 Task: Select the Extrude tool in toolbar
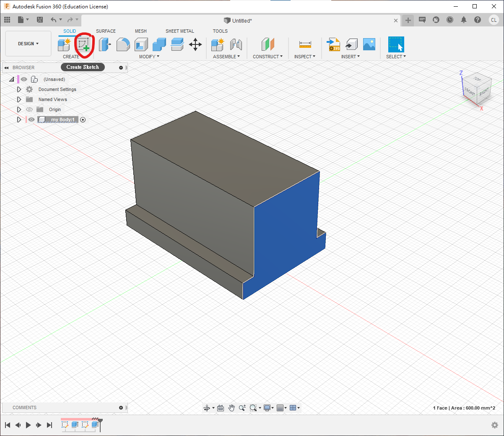pyautogui.click(x=104, y=44)
